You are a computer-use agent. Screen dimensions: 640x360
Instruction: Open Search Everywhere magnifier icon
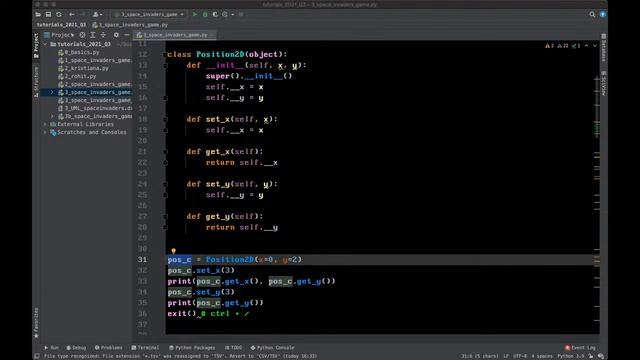click(592, 14)
